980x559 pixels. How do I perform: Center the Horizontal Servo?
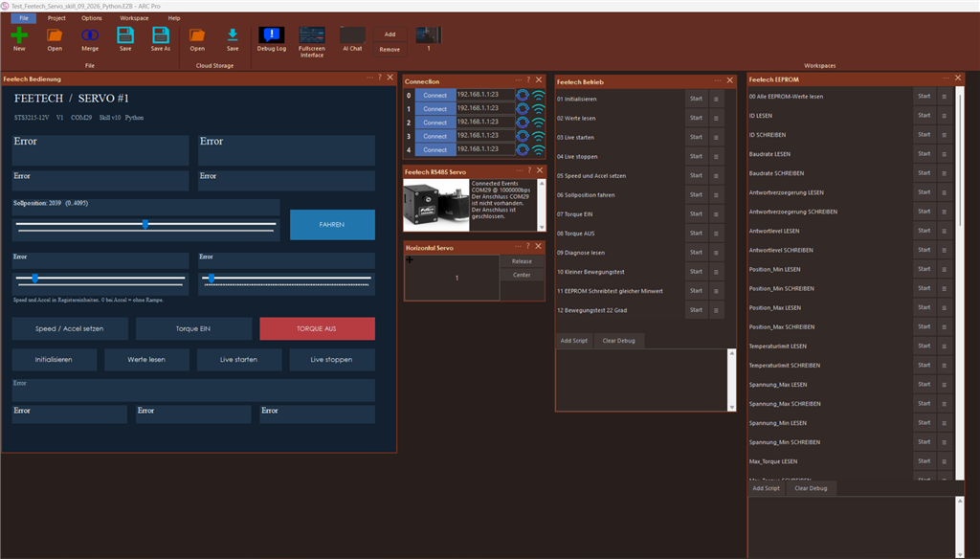(x=522, y=275)
